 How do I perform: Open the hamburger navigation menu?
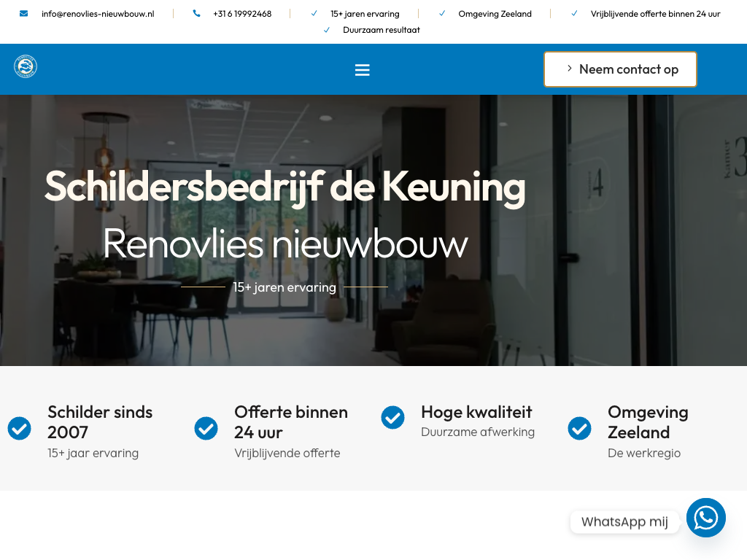point(362,70)
